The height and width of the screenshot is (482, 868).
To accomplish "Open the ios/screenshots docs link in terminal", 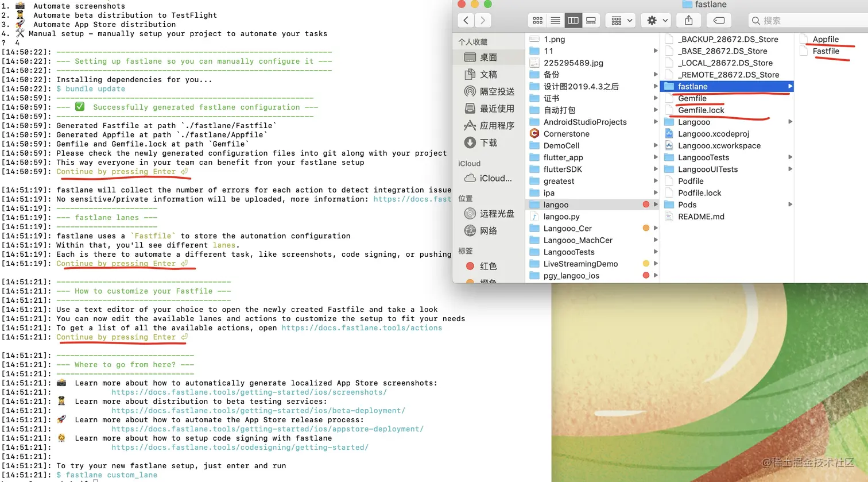I will click(249, 392).
